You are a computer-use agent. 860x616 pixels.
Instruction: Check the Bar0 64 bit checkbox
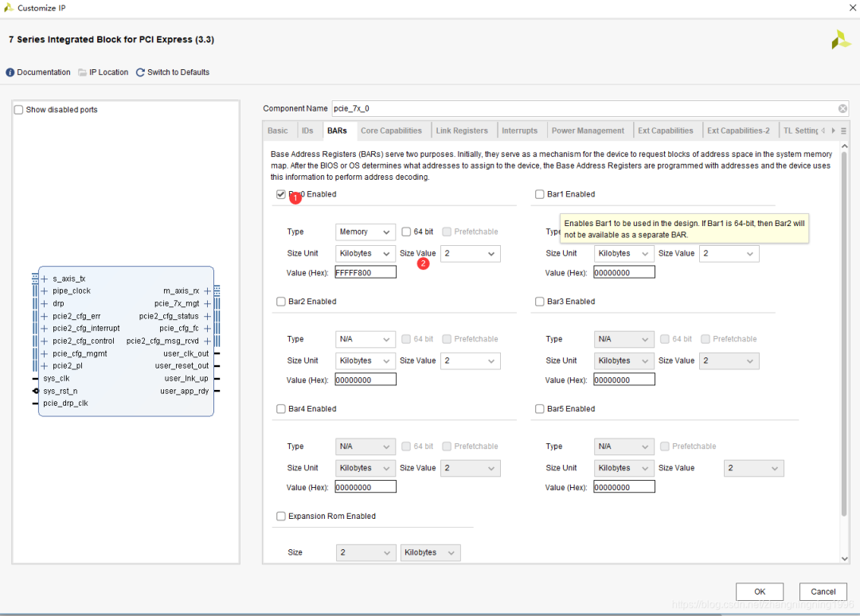[x=406, y=232]
